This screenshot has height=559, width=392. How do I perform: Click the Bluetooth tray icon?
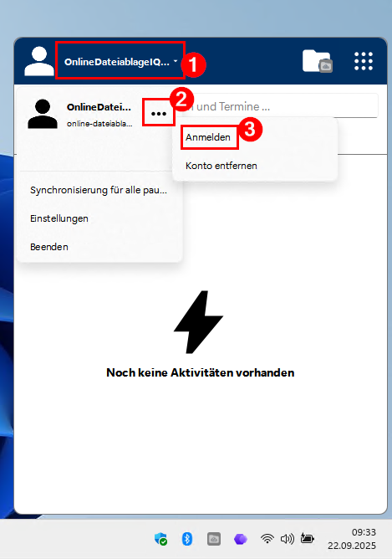(x=187, y=539)
